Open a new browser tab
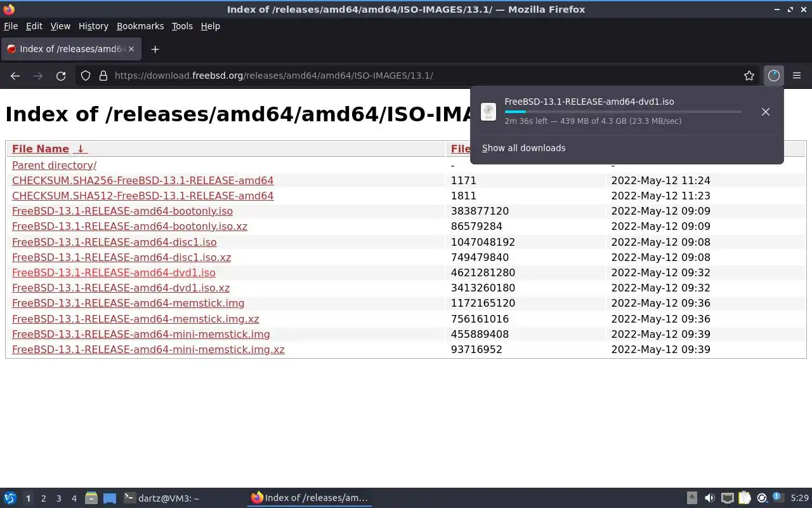812x508 pixels. 155,49
